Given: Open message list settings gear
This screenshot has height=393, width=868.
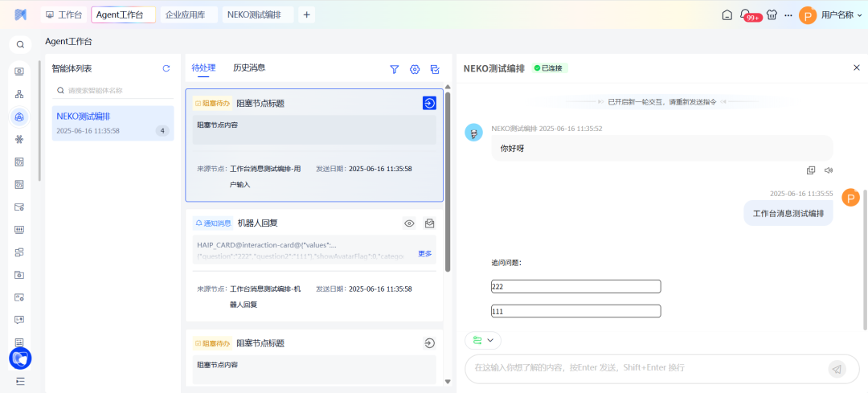Looking at the screenshot, I should (415, 70).
